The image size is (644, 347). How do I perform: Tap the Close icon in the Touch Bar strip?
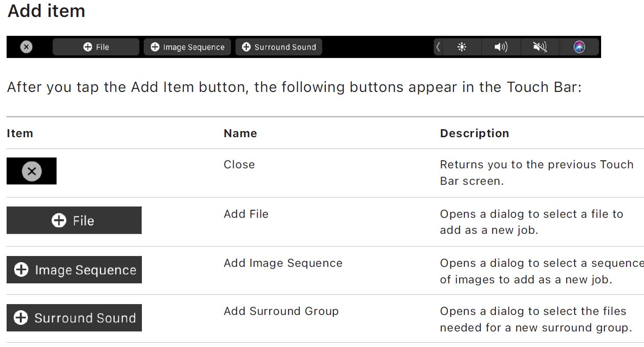(x=26, y=47)
